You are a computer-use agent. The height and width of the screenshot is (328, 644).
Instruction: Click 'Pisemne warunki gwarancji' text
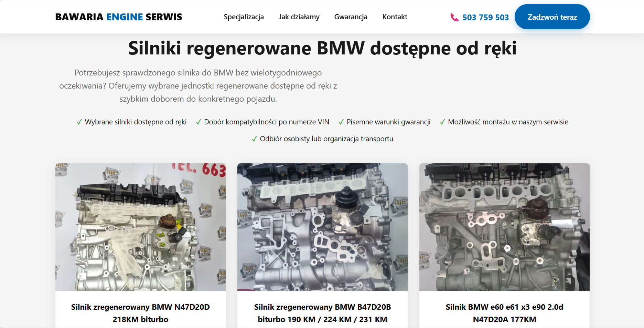coord(388,122)
